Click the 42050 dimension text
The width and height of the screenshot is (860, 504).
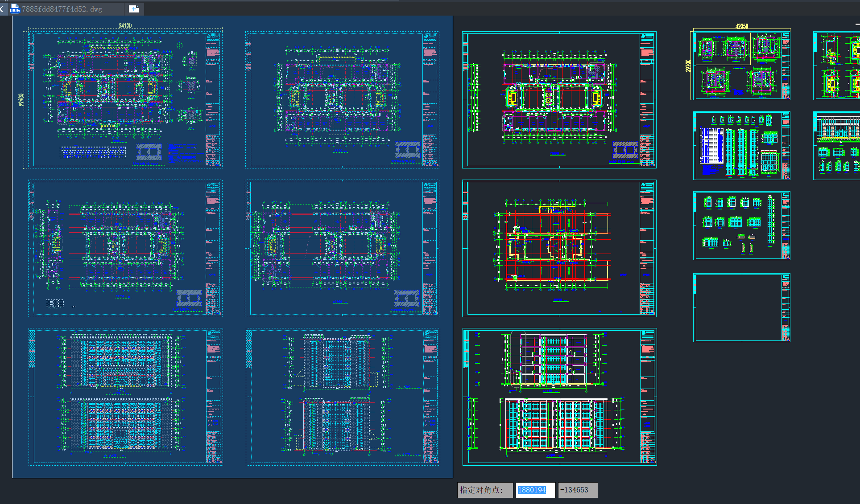coord(741,26)
